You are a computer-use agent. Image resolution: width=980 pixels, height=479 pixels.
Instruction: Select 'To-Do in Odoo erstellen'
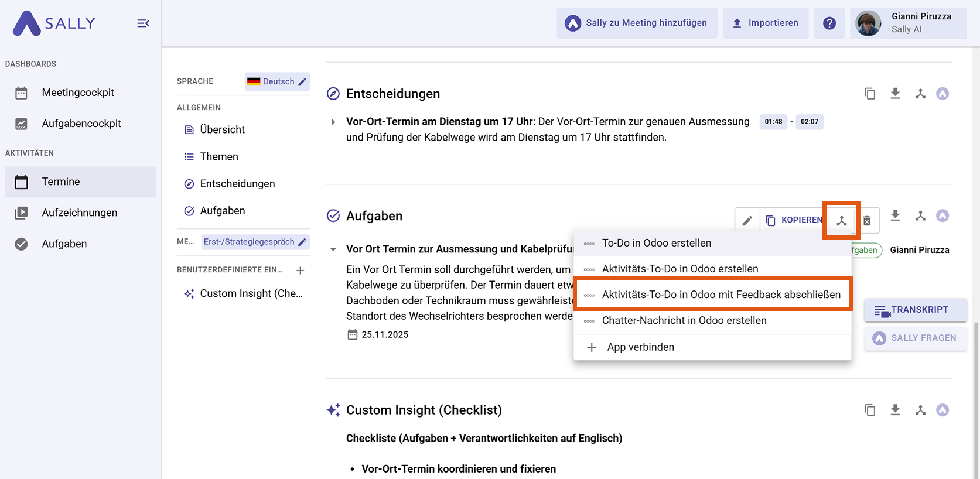(656, 243)
